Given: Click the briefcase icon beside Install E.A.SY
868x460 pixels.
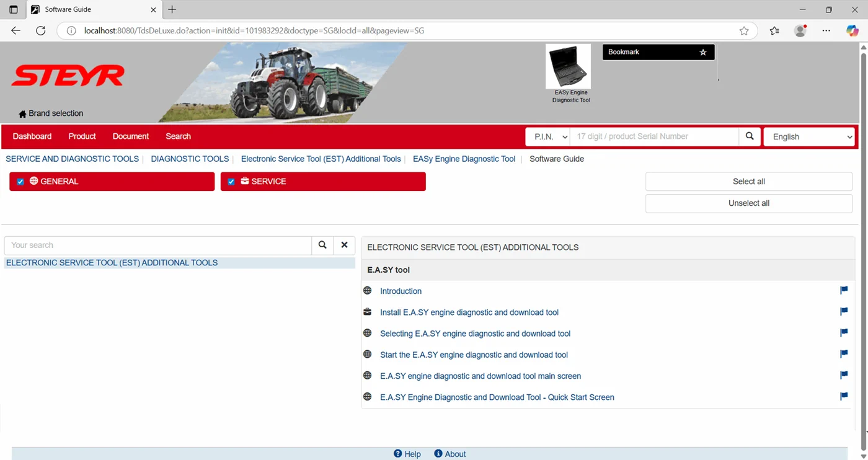Looking at the screenshot, I should (x=367, y=312).
